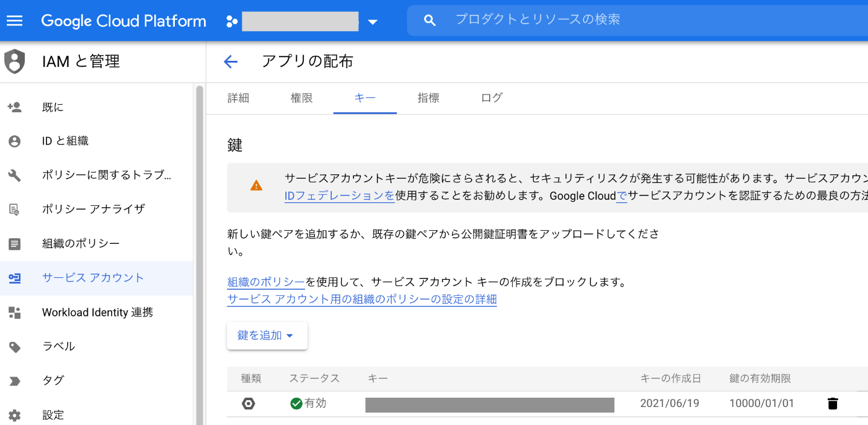
Task: Open Workload Identity 連携 sidebar item
Action: 97,313
